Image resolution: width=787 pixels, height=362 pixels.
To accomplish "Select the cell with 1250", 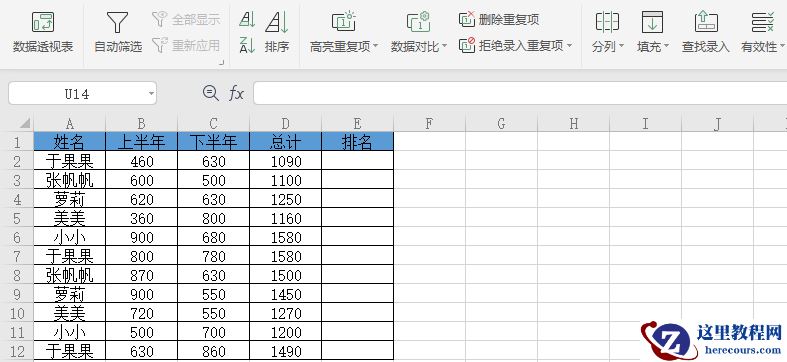I will 285,199.
